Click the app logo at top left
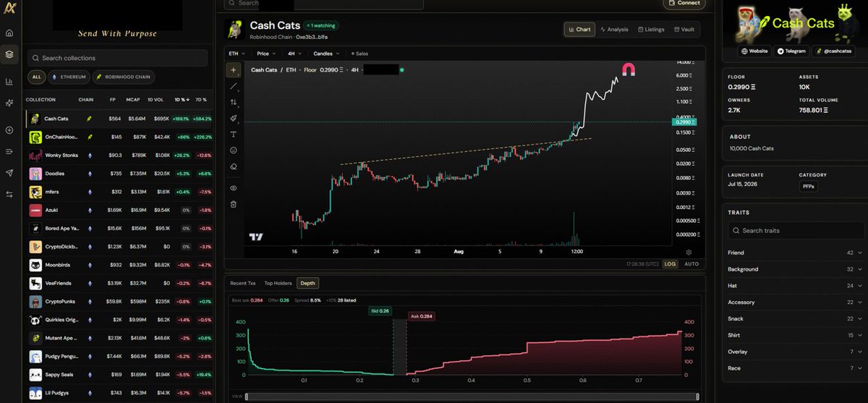868x403 pixels. pyautogui.click(x=9, y=7)
